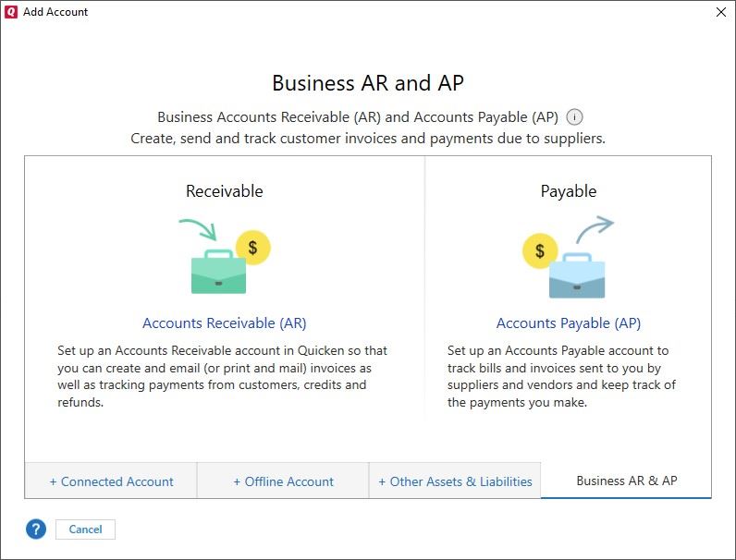
Task: Open the Accounts Receivable (AR) link
Action: [225, 323]
